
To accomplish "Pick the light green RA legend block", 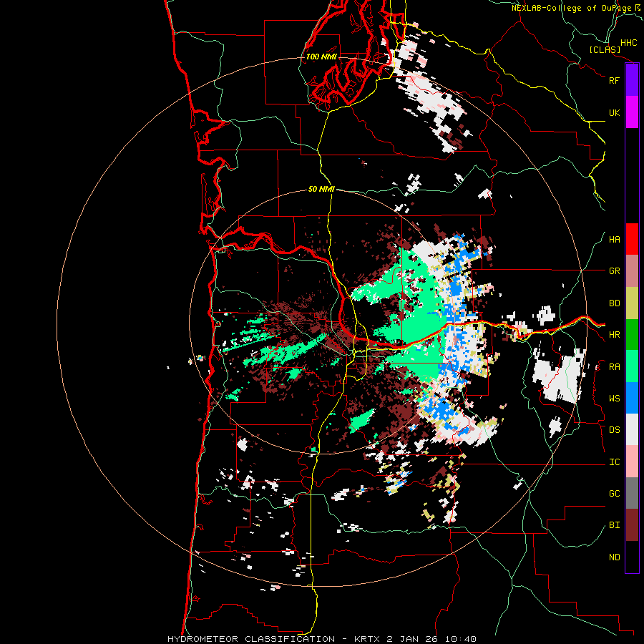I will 632,366.
